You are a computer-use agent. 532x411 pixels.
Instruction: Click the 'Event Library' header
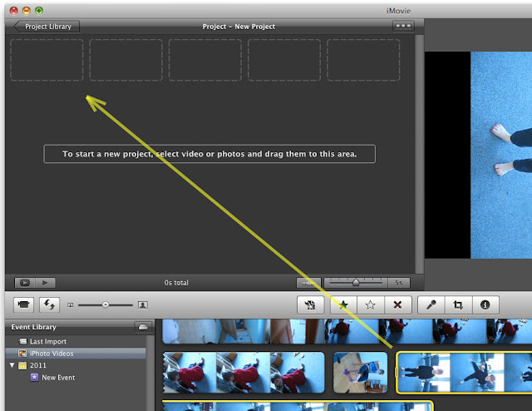(33, 327)
